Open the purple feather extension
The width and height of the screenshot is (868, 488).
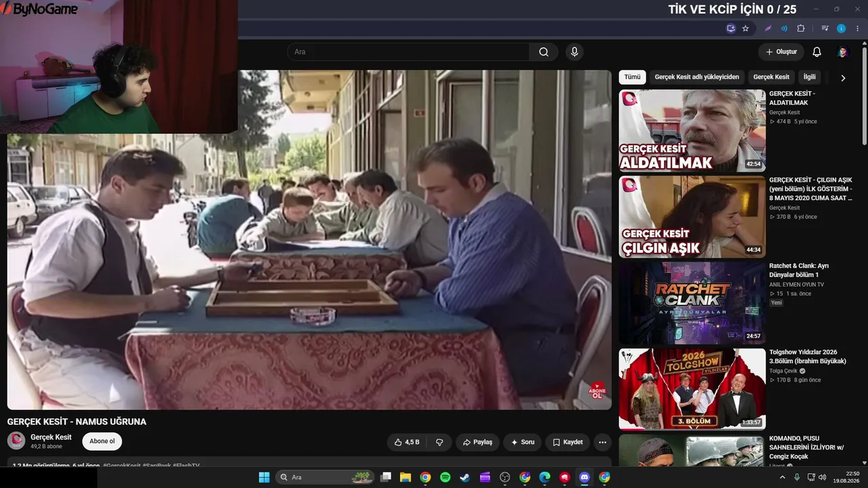pos(768,28)
